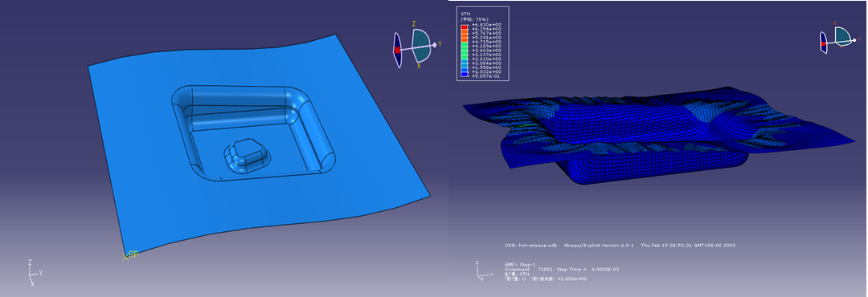Click the red swatch in STH legend
The image size is (868, 297).
pyautogui.click(x=464, y=27)
